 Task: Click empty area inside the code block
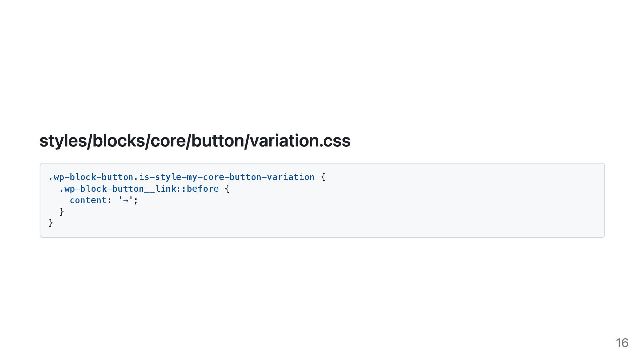tap(436, 208)
